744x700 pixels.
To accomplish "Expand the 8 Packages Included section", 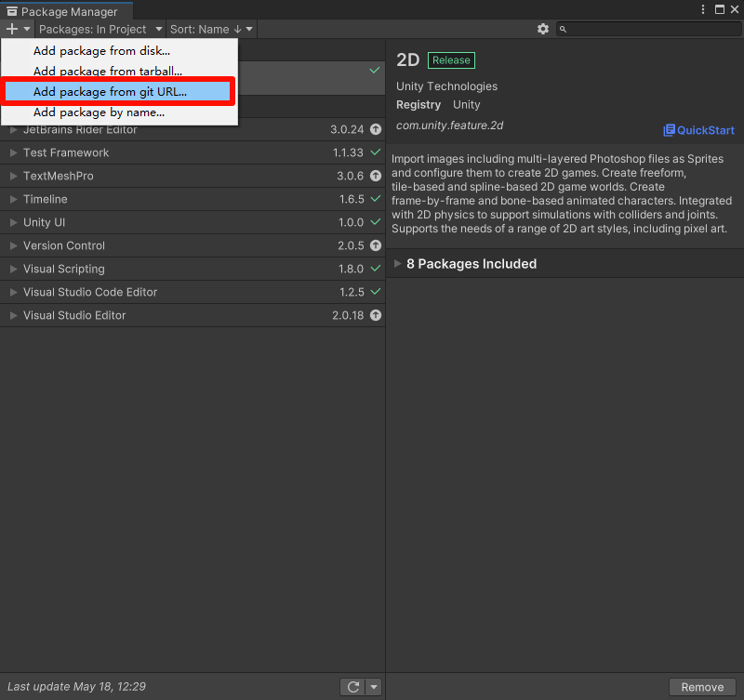I will click(x=398, y=264).
